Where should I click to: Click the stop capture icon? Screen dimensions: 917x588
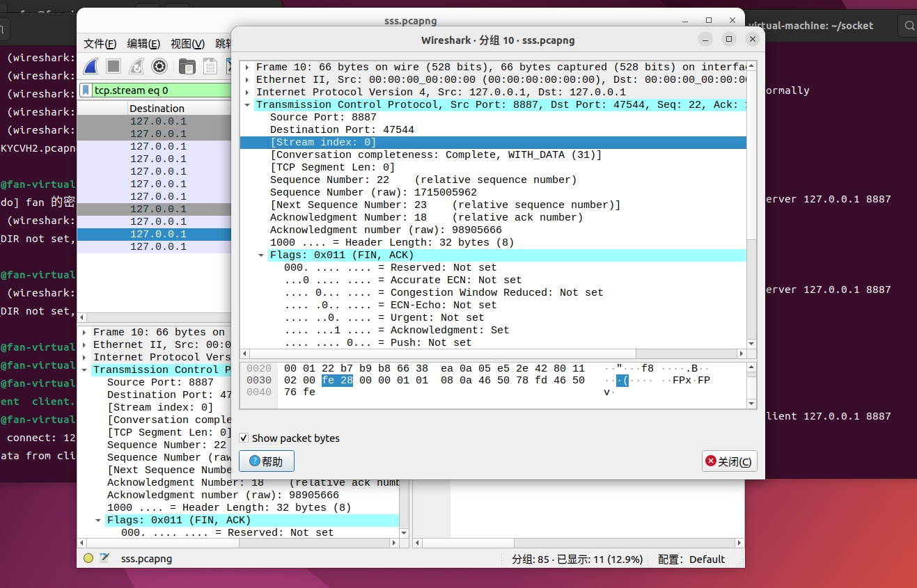[x=113, y=67]
